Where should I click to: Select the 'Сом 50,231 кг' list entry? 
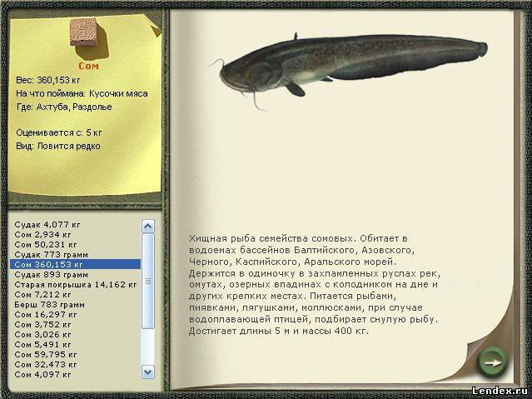pos(46,245)
